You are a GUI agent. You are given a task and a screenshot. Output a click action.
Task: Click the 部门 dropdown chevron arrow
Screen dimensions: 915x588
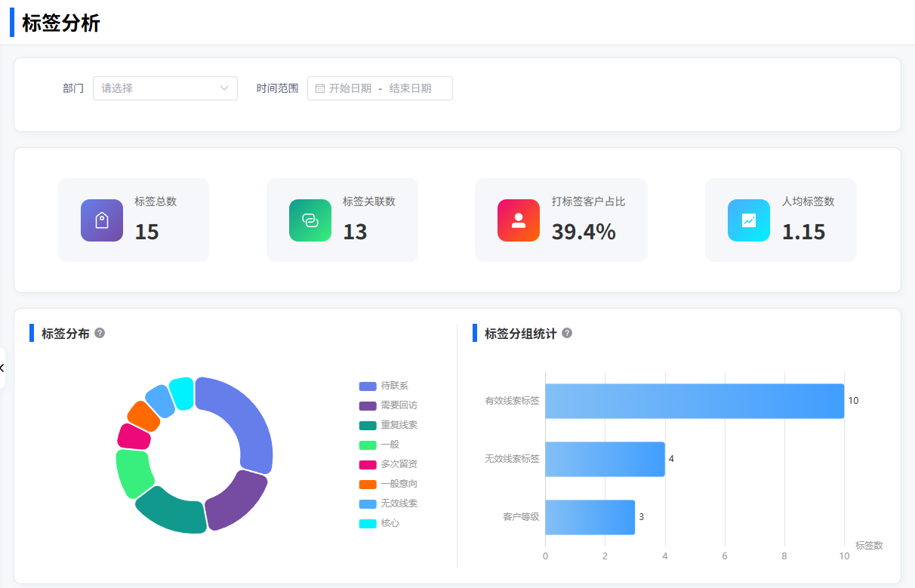[224, 88]
